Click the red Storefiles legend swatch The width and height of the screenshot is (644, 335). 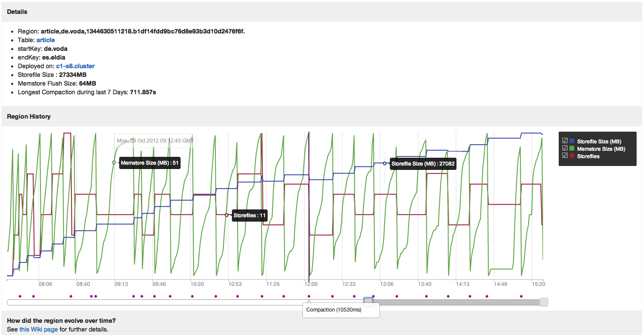(572, 156)
